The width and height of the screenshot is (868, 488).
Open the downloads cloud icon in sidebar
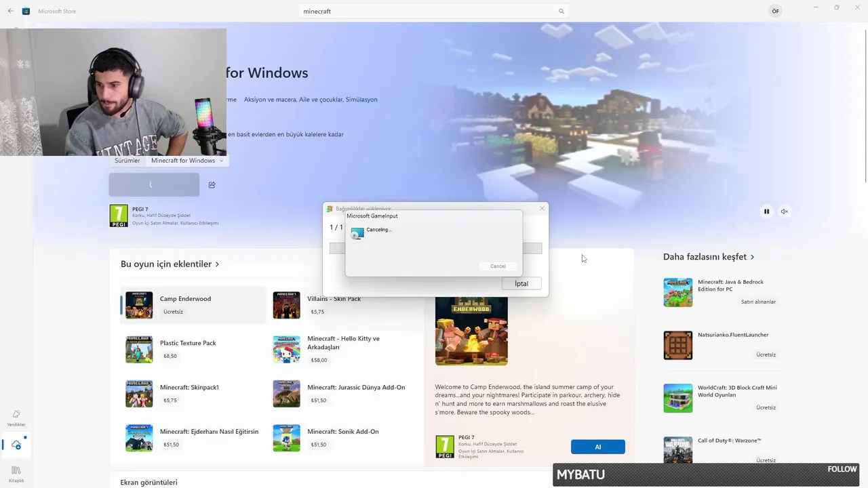click(x=16, y=445)
